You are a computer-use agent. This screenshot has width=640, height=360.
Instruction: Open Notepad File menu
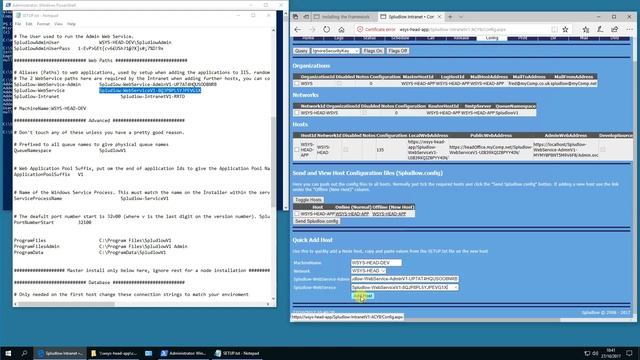[x=18, y=24]
